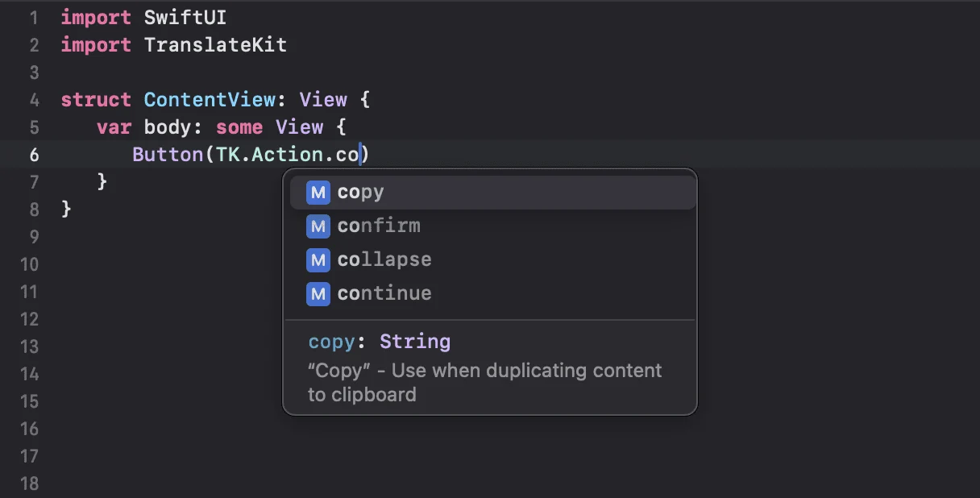
Task: Select the continue autocomplete suggestion
Action: [384, 293]
